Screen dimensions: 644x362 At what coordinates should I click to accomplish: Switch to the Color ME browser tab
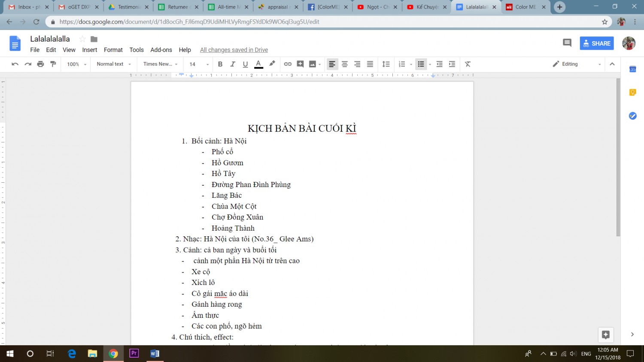pyautogui.click(x=526, y=7)
